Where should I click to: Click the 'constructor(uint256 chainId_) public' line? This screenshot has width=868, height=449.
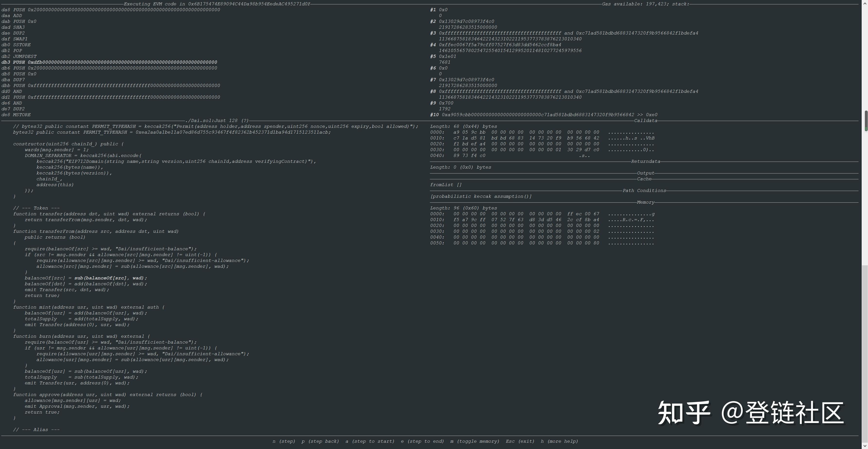68,144
